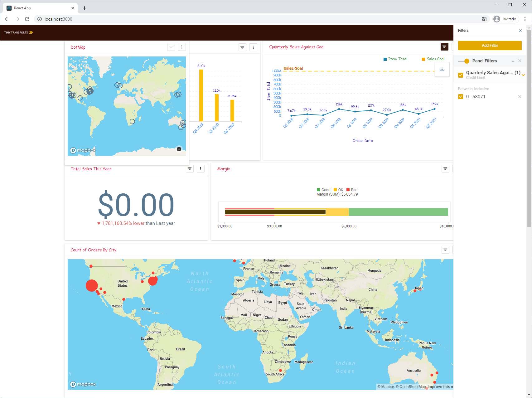532x398 pixels.
Task: Click the export/download icon on Quarterly Sales chart
Action: (x=442, y=69)
